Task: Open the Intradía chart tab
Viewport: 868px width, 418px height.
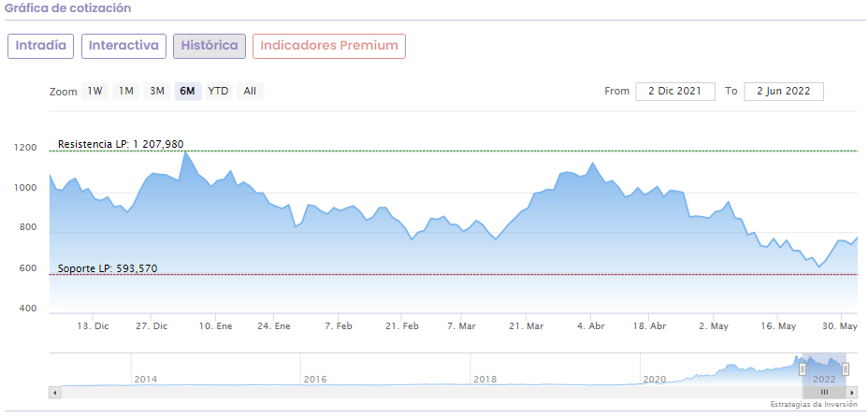Action: click(41, 46)
